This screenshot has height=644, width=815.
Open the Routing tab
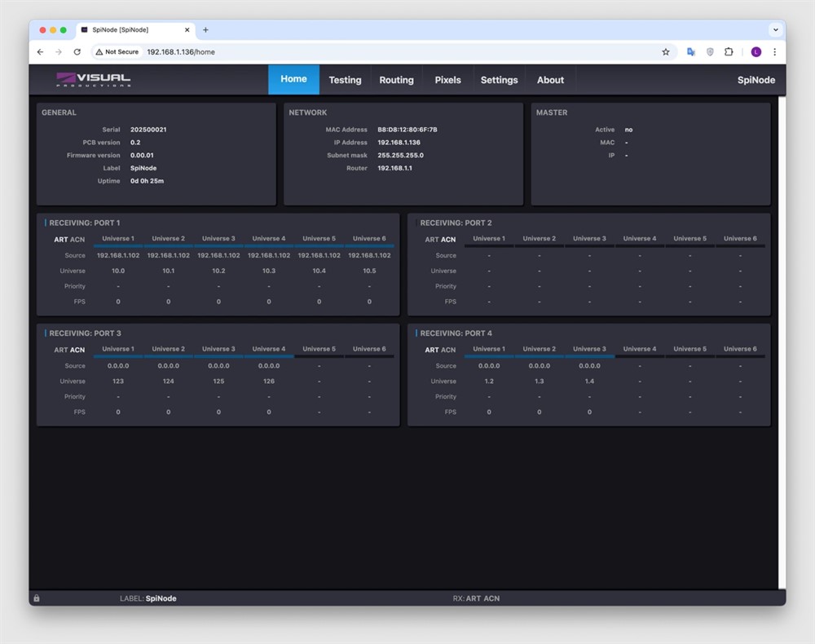click(x=396, y=80)
